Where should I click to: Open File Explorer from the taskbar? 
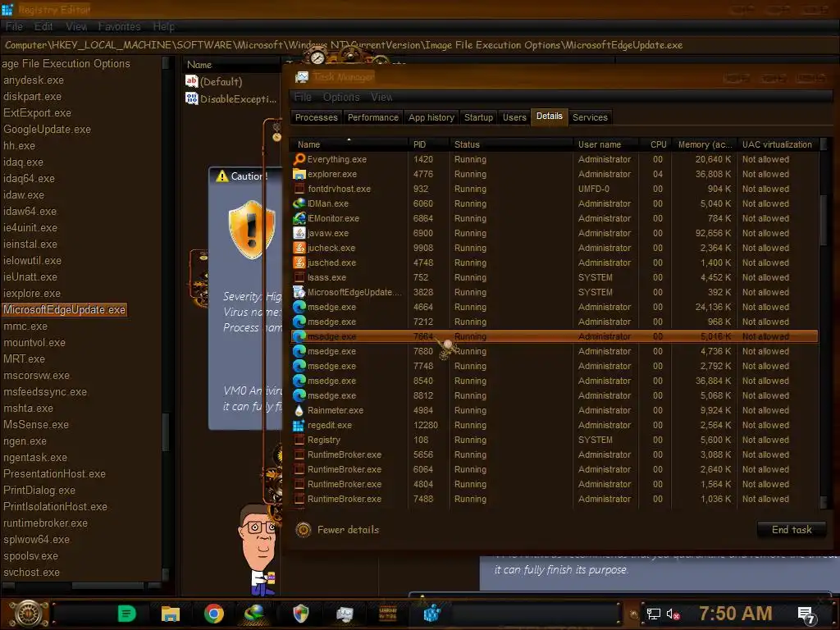(x=171, y=614)
